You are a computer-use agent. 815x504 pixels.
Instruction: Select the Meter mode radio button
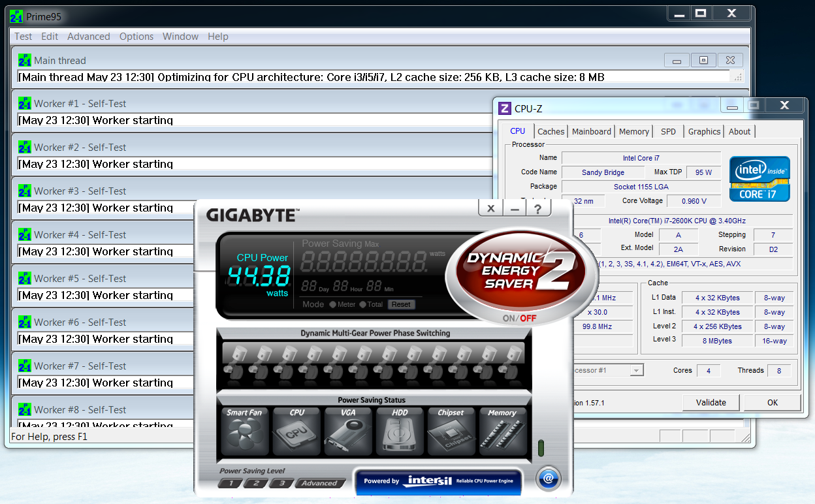point(333,305)
